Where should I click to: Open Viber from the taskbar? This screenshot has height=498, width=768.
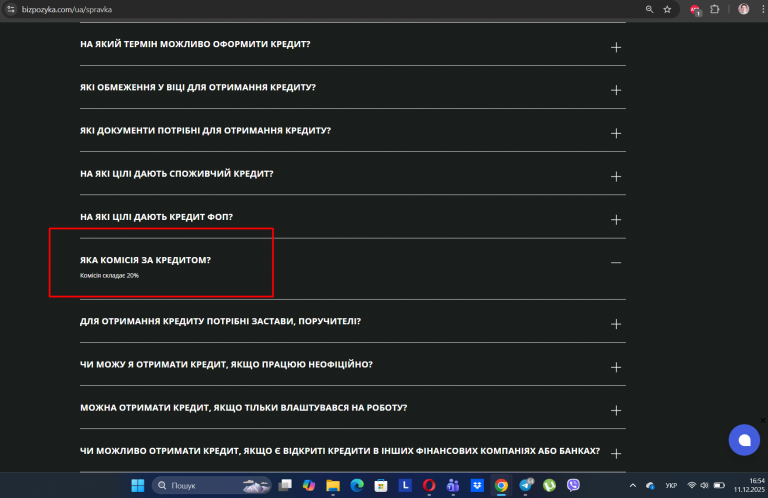(573, 485)
